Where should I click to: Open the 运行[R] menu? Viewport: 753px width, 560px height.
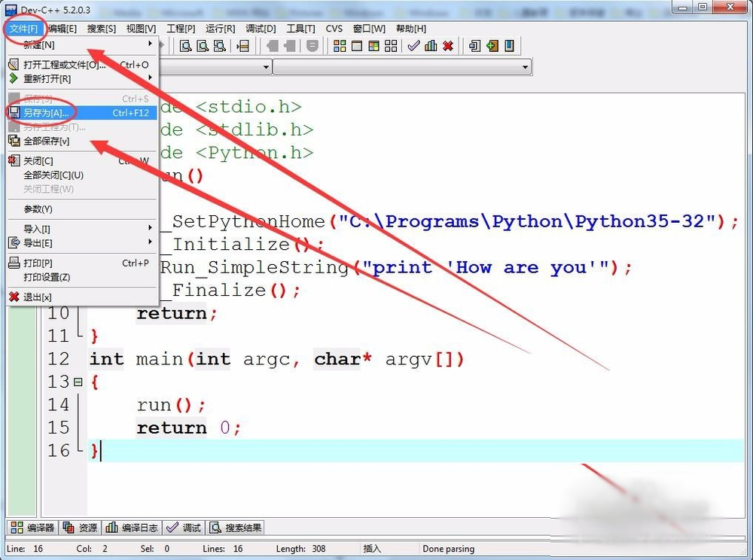(x=221, y=29)
